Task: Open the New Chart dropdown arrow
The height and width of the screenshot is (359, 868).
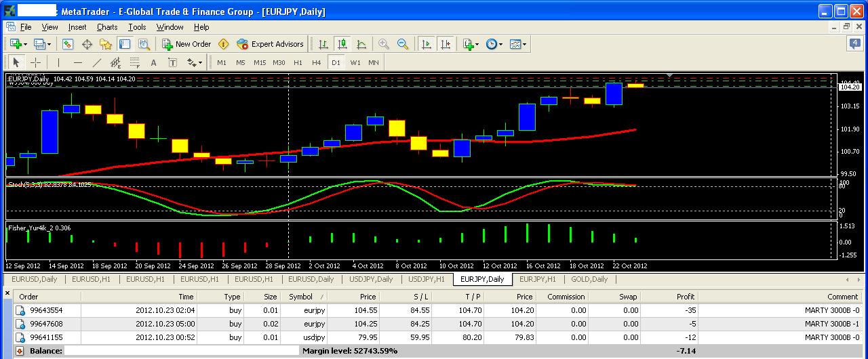Action: click(x=24, y=44)
